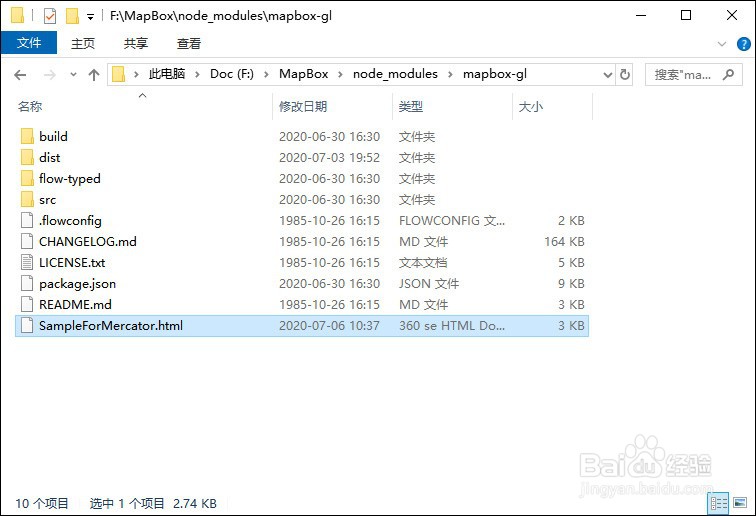Open the recent locations dropdown arrow
Image resolution: width=756 pixels, height=516 pixels.
73,75
